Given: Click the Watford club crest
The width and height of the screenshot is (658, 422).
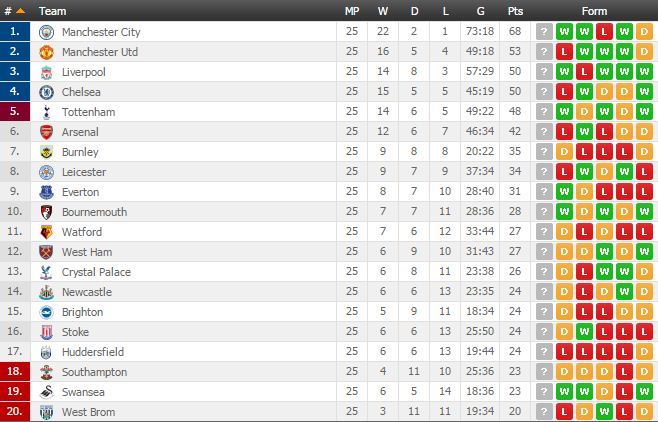Looking at the screenshot, I should tap(45, 232).
